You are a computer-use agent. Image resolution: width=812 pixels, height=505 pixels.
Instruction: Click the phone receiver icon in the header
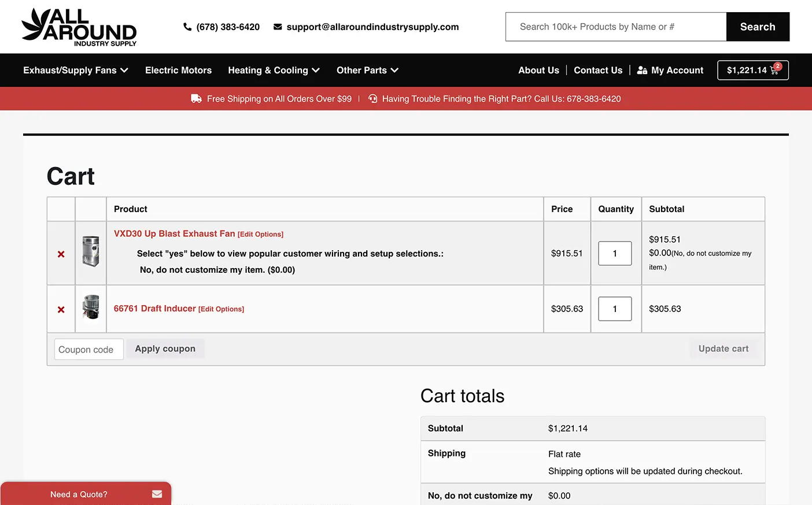coord(187,27)
